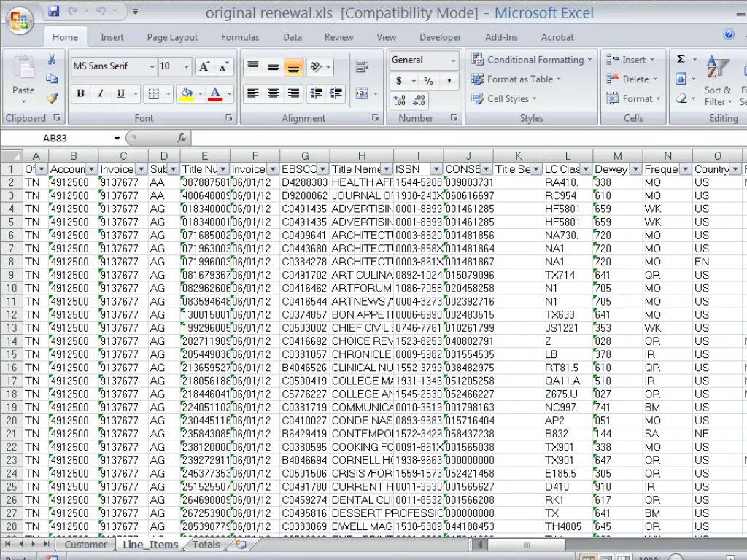
Task: Open the General number format dropdown
Action: (453, 61)
